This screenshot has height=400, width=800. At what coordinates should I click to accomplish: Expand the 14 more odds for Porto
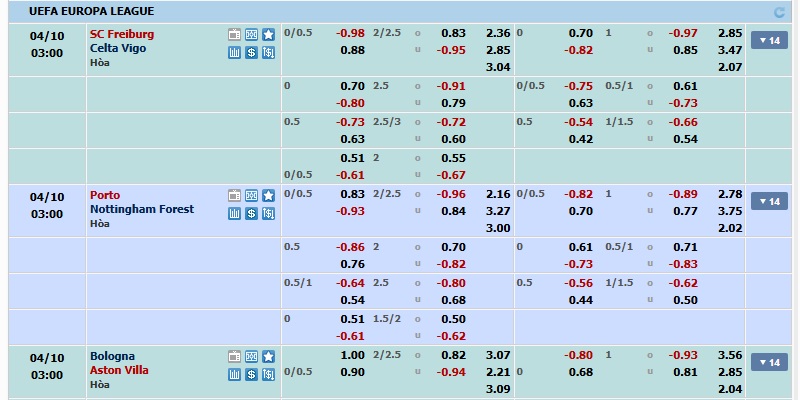(769, 201)
